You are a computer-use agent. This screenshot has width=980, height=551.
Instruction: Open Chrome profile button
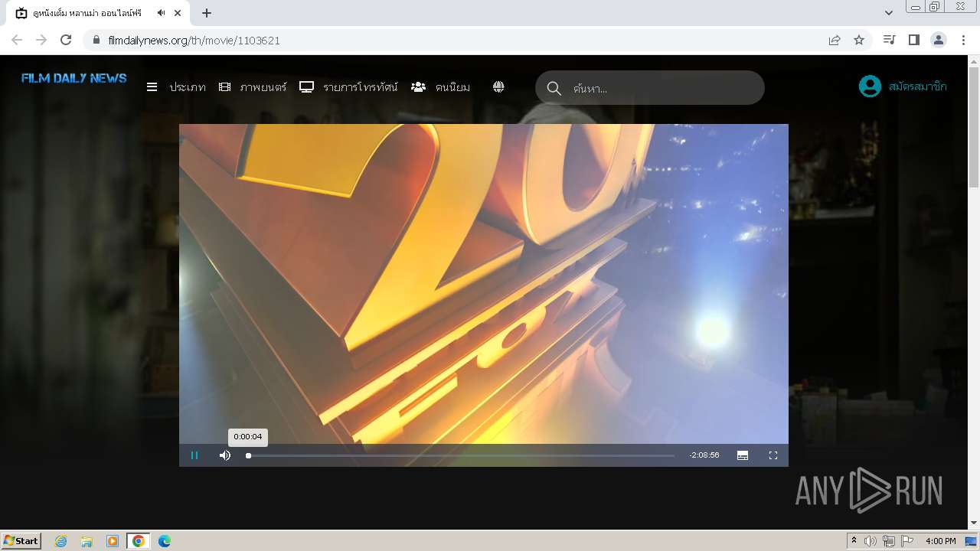pyautogui.click(x=939, y=40)
